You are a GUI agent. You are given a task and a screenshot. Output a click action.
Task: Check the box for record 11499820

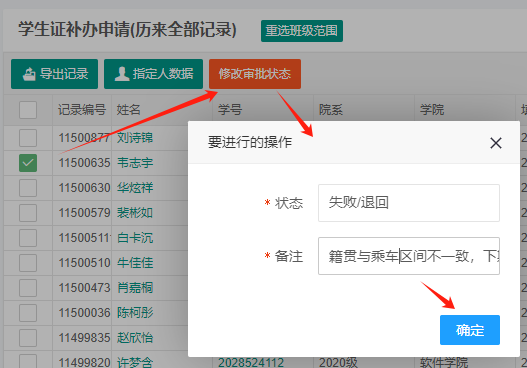[x=28, y=362]
